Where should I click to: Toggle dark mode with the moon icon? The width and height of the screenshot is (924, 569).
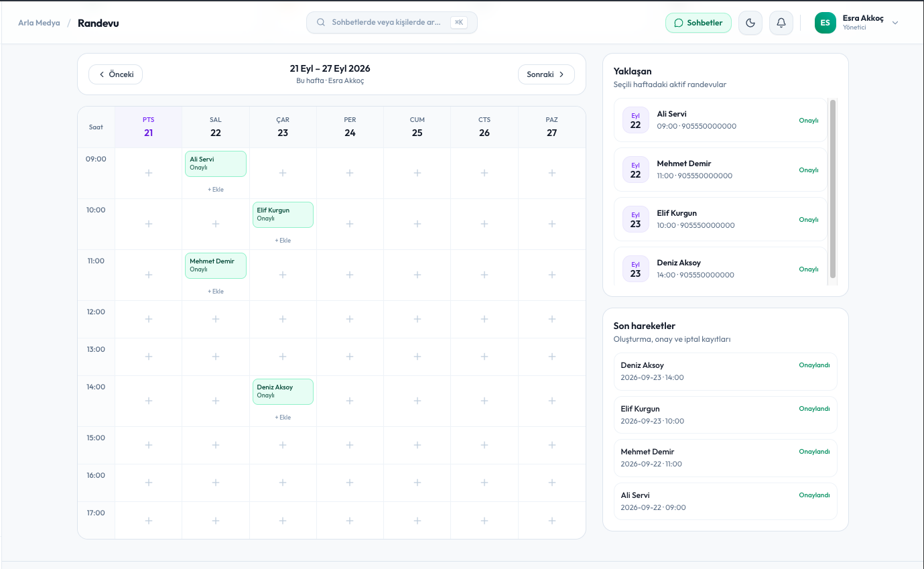click(750, 23)
